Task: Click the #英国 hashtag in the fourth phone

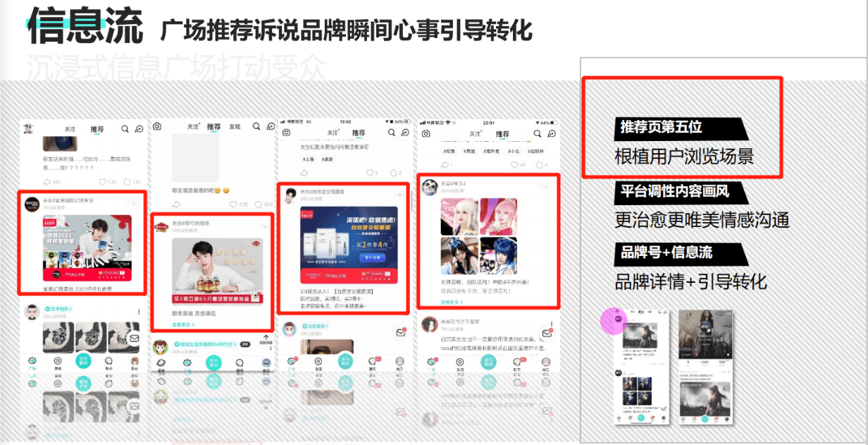Action: coord(470,151)
